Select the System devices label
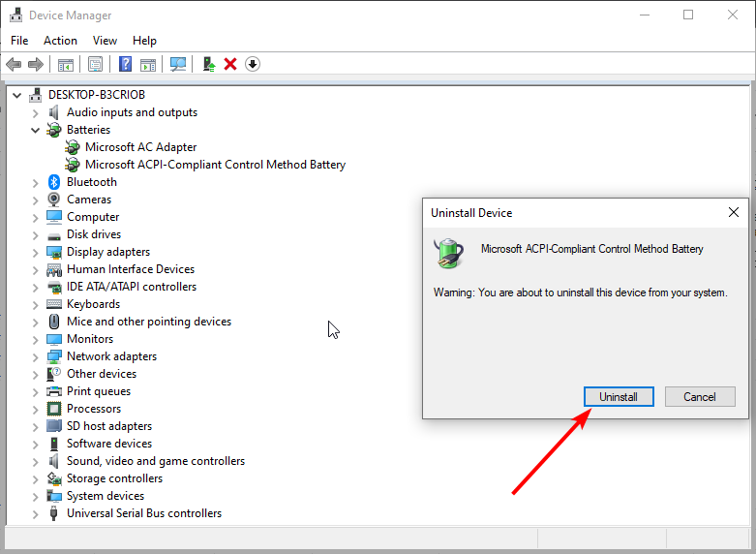Viewport: 756px width, 554px height. pos(106,496)
